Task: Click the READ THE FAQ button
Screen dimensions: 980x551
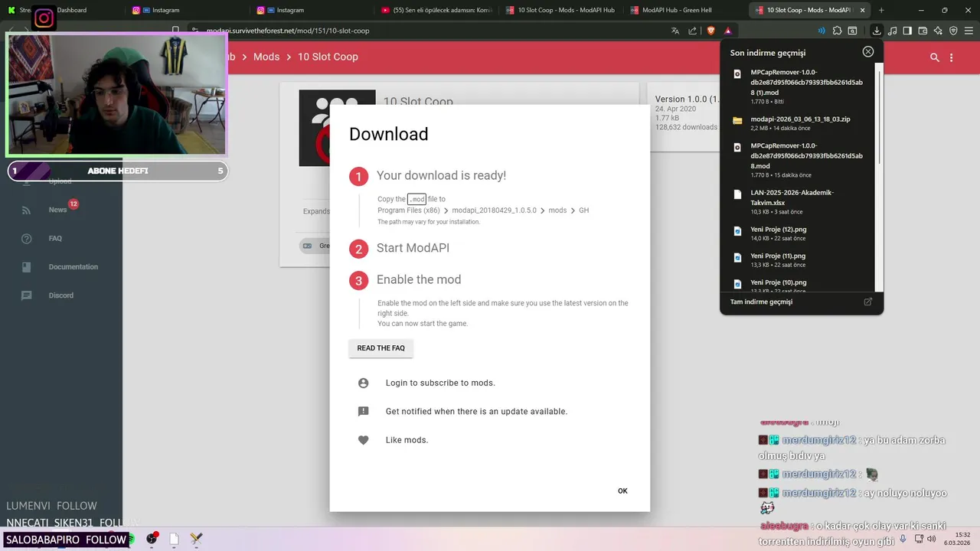Action: (381, 348)
